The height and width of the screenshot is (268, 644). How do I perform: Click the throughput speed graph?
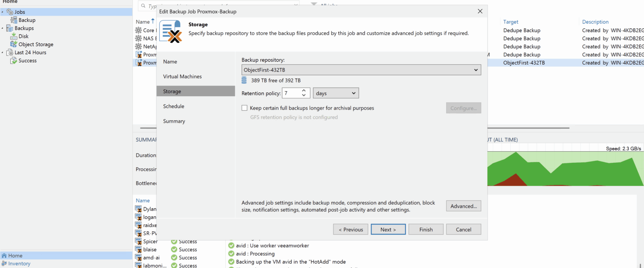point(565,164)
